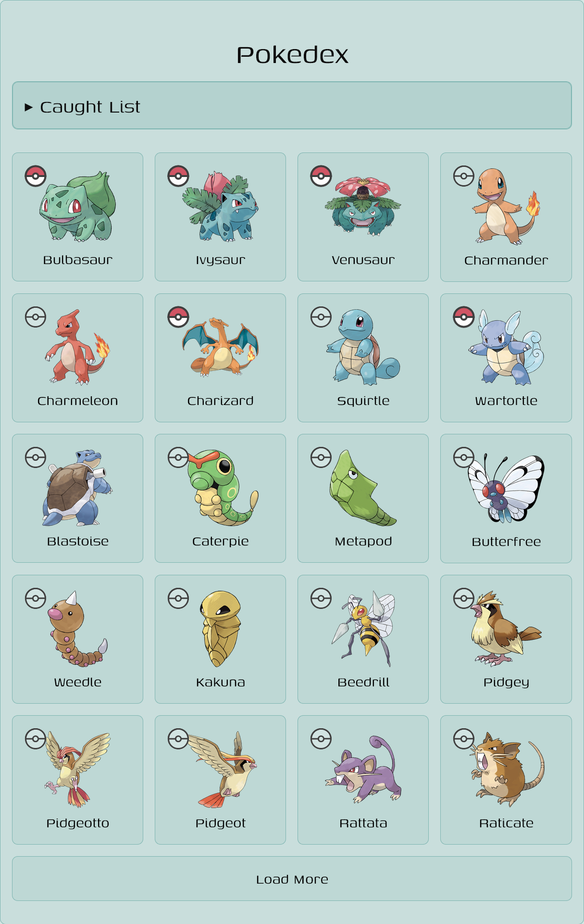
Task: Toggle the Pokeball on Bulbasaur's card
Action: point(36,176)
